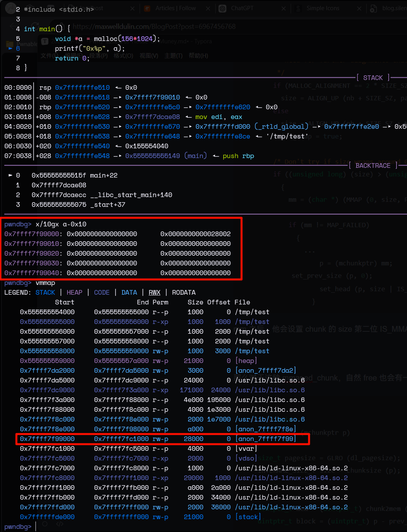Click the highlighted anon_7ffff7f99 vmmap row

(162, 439)
